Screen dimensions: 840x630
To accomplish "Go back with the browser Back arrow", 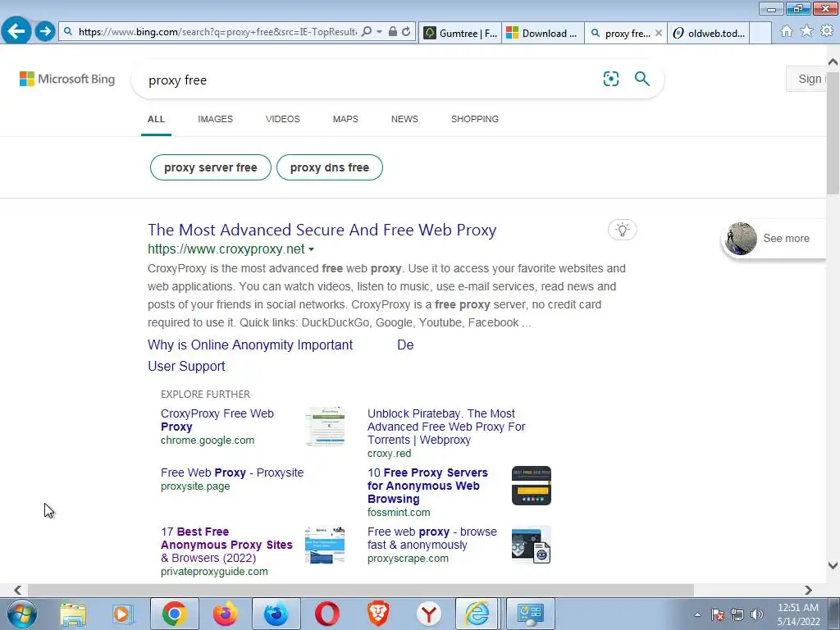I will click(x=16, y=31).
